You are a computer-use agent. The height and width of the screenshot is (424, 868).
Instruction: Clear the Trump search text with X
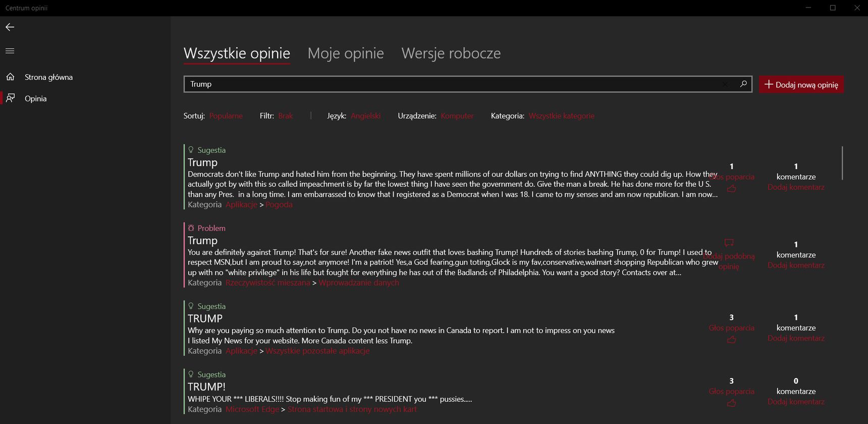tap(725, 84)
